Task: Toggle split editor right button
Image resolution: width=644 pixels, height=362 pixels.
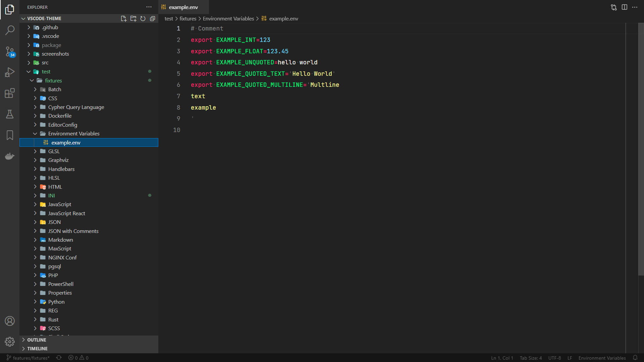Action: pos(624,7)
